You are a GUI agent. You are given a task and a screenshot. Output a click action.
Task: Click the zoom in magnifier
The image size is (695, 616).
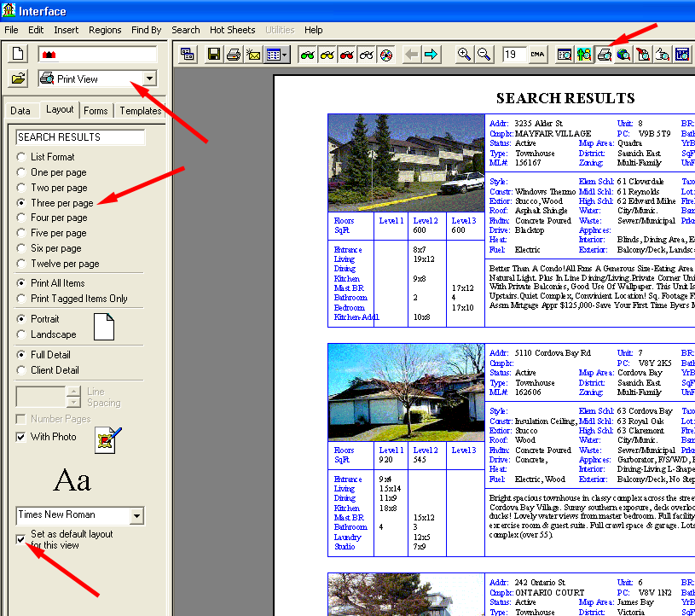464,55
